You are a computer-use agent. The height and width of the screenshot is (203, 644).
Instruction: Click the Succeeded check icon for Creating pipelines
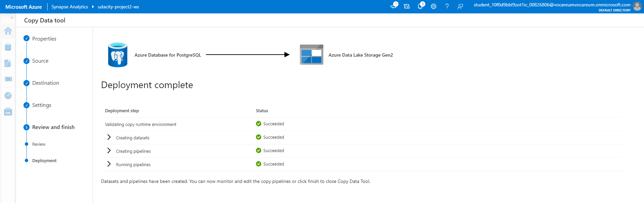[259, 150]
